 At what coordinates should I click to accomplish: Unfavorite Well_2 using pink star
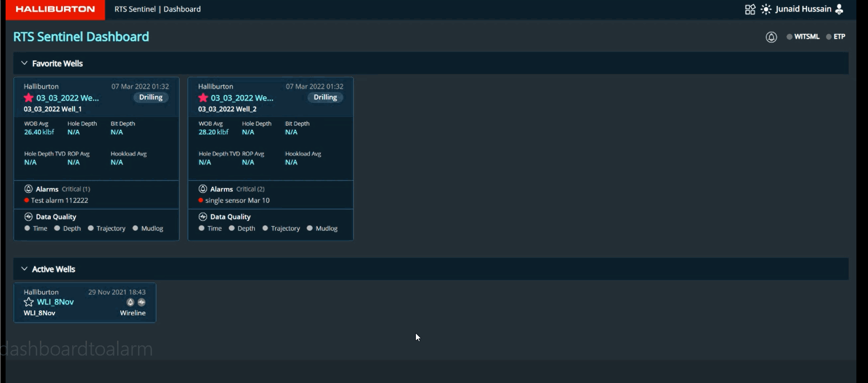click(203, 98)
